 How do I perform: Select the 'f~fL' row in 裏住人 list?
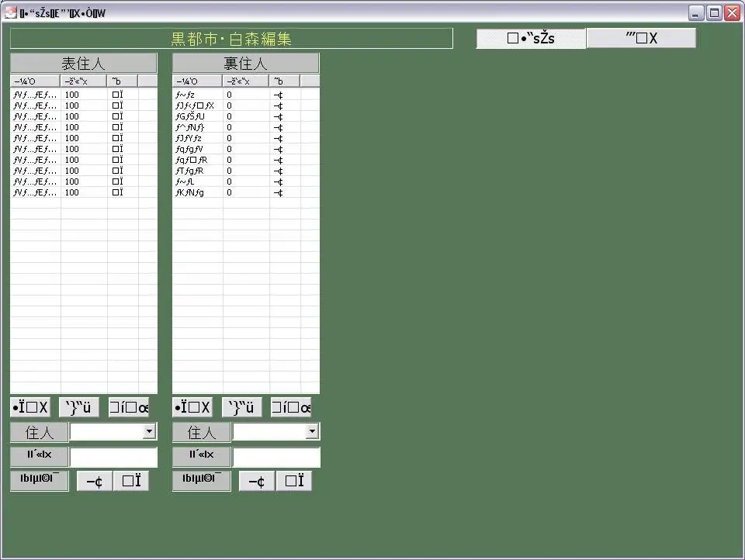click(246, 182)
